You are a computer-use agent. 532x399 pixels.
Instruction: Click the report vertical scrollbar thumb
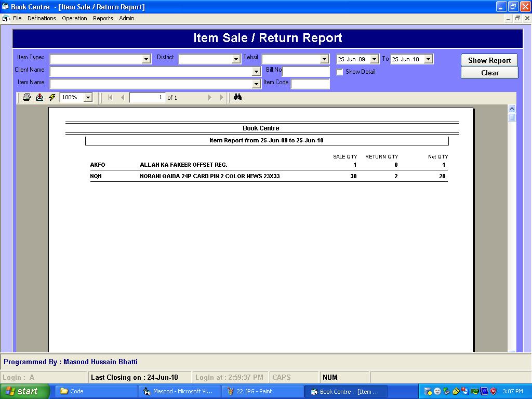click(512, 118)
